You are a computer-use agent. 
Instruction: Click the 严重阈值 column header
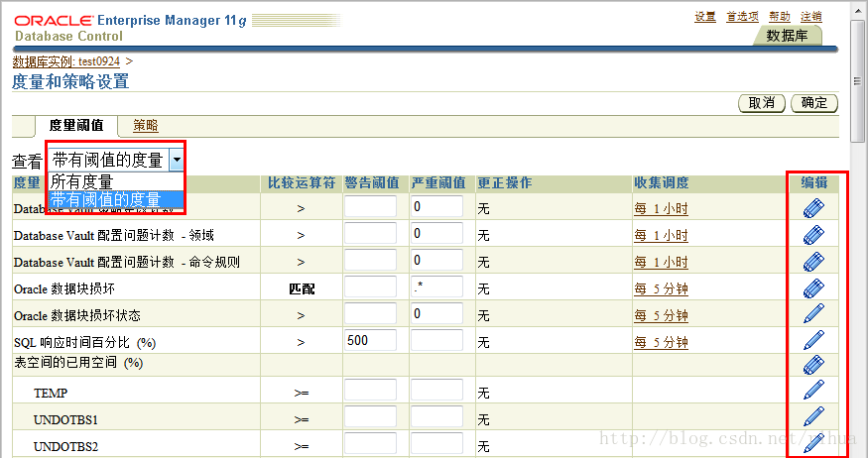coord(438,183)
